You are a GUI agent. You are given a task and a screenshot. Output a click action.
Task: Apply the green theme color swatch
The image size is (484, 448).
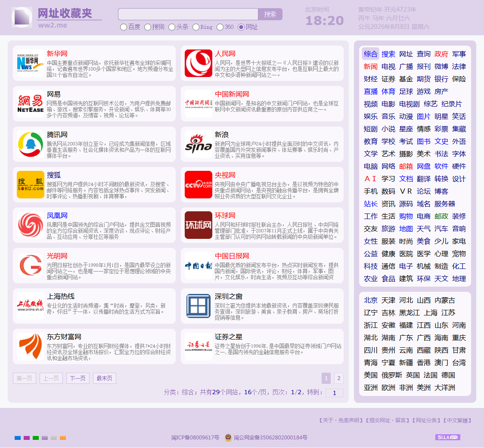pos(36,438)
